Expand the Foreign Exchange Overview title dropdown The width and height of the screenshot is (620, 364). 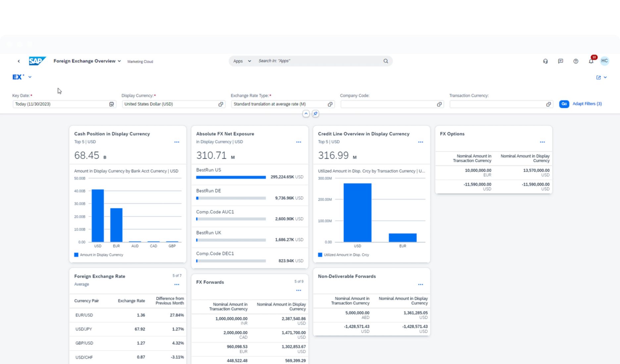(x=119, y=61)
